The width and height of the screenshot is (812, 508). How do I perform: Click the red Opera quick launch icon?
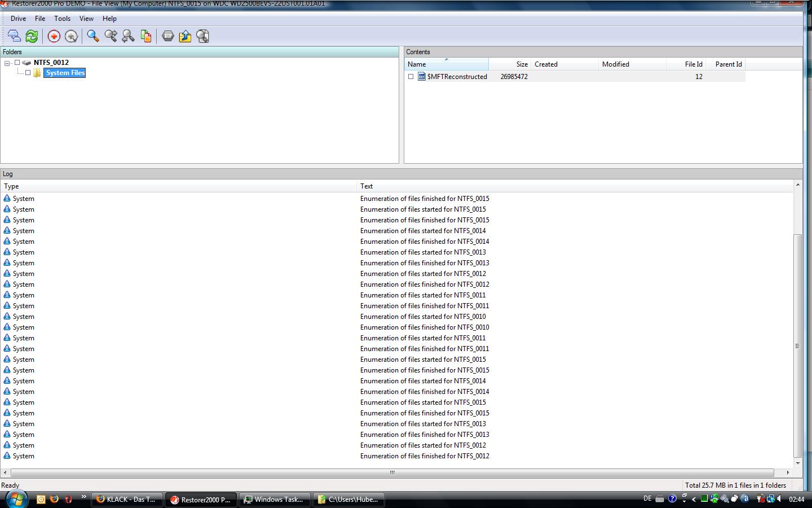(68, 499)
